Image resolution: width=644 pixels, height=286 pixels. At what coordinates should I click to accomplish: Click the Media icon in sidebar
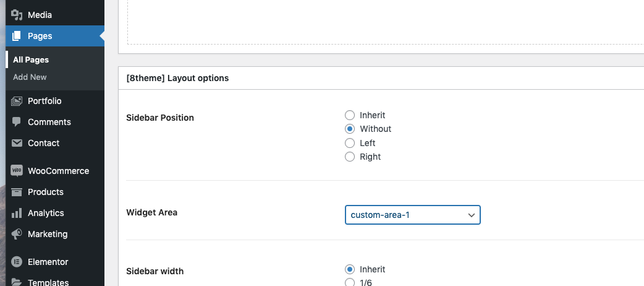point(17,15)
